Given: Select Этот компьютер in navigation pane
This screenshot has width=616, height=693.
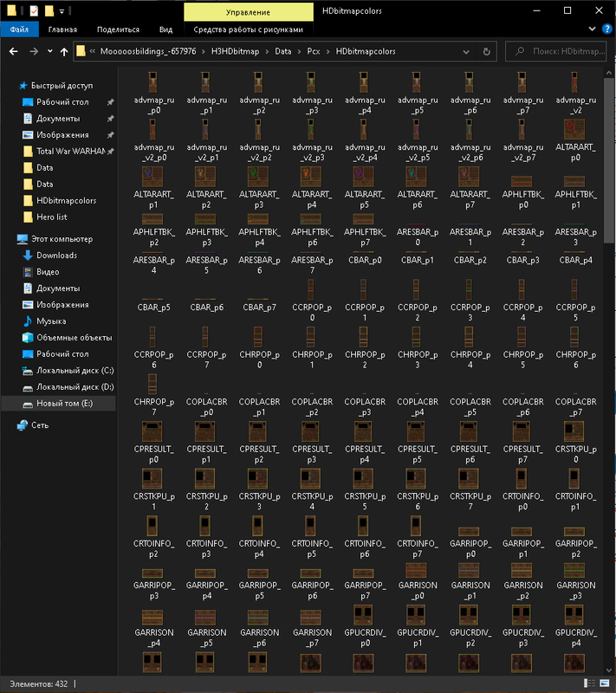Looking at the screenshot, I should [x=62, y=239].
